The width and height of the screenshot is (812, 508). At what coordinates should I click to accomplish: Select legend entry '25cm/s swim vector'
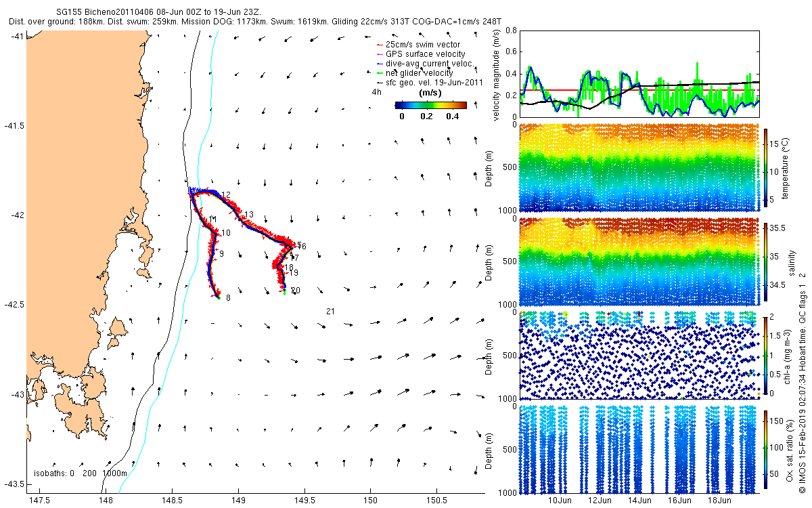[423, 45]
